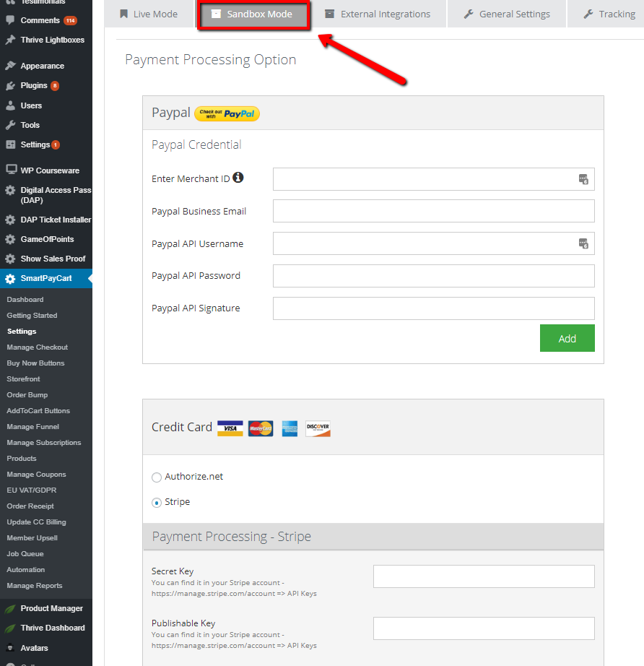Open Member Upsell sidebar link
This screenshot has width=644, height=666.
coord(32,538)
